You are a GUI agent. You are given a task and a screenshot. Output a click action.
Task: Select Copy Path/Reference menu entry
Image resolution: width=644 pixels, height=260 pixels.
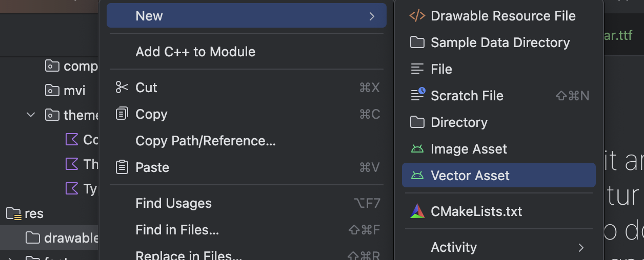205,141
